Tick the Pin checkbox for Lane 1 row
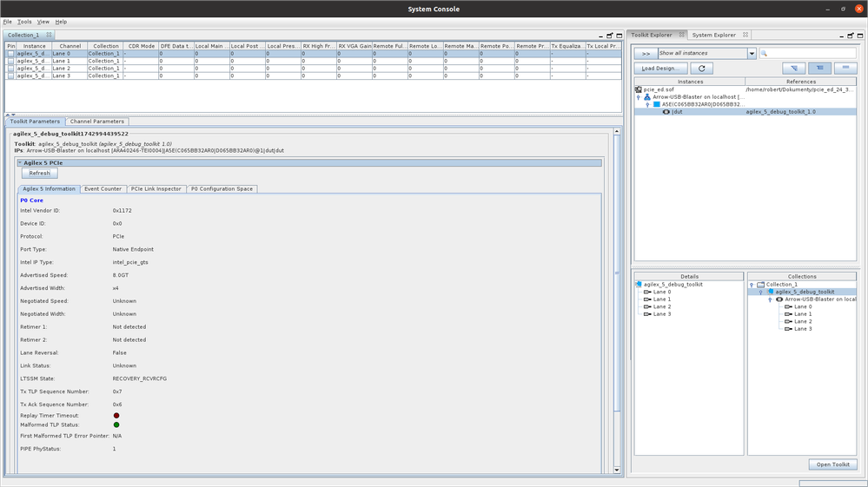Viewport: 868px width, 487px height. point(10,62)
